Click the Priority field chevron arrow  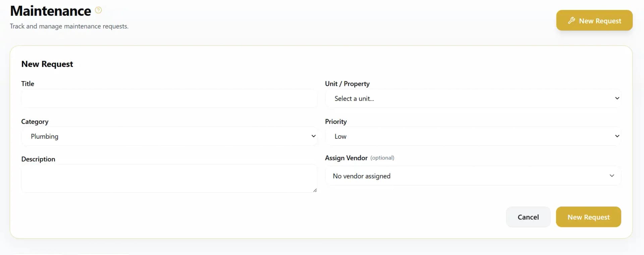[617, 136]
